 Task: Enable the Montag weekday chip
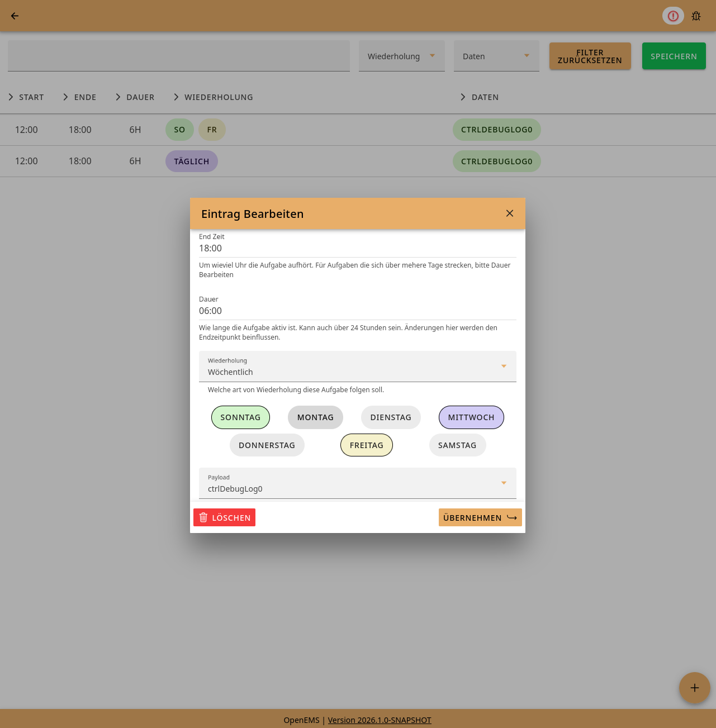click(315, 417)
